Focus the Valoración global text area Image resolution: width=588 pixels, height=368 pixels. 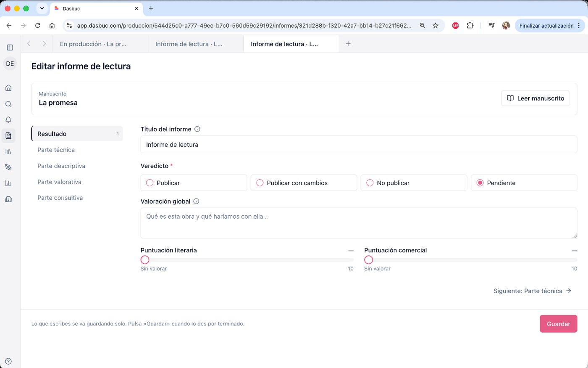tap(359, 223)
